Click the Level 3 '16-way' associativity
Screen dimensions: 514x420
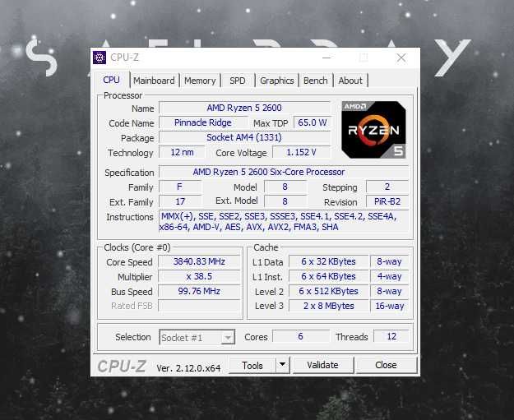coord(389,306)
